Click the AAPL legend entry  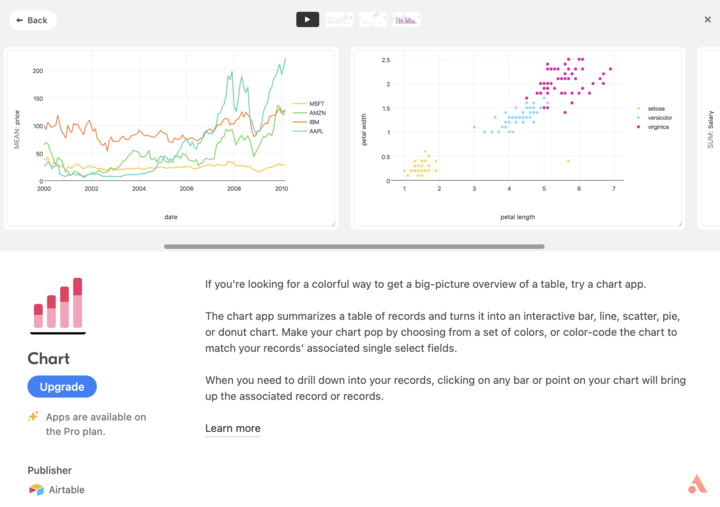316,131
